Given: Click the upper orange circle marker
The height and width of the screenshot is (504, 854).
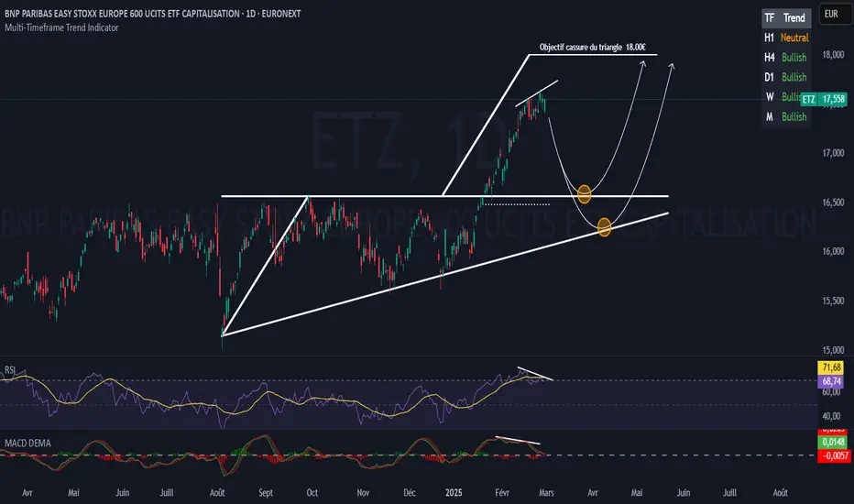Looking at the screenshot, I should (584, 193).
